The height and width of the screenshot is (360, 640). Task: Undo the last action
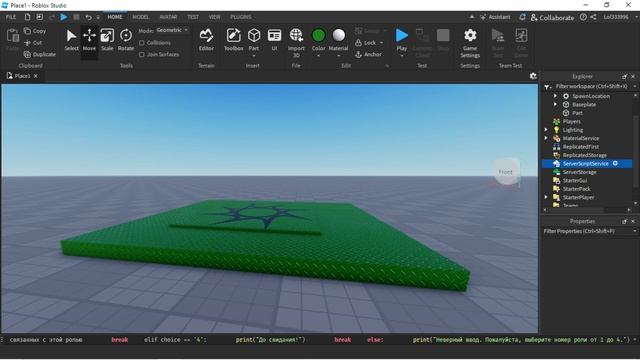tap(88, 17)
